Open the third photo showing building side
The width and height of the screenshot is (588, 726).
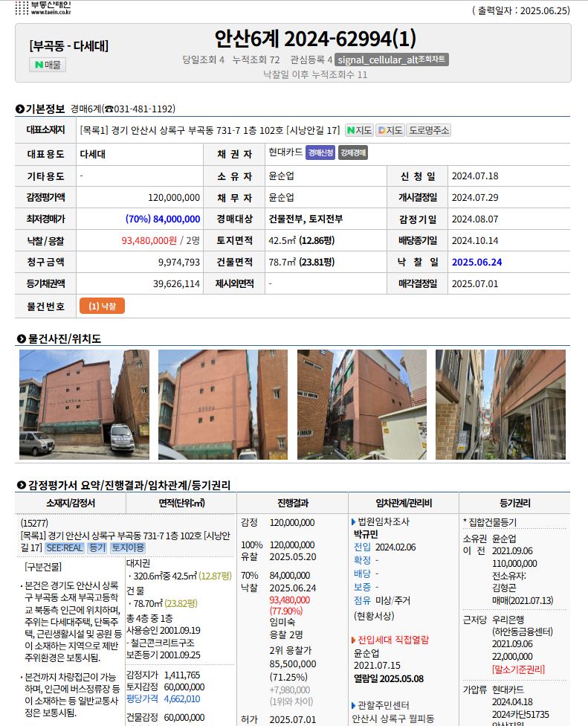tap(362, 404)
